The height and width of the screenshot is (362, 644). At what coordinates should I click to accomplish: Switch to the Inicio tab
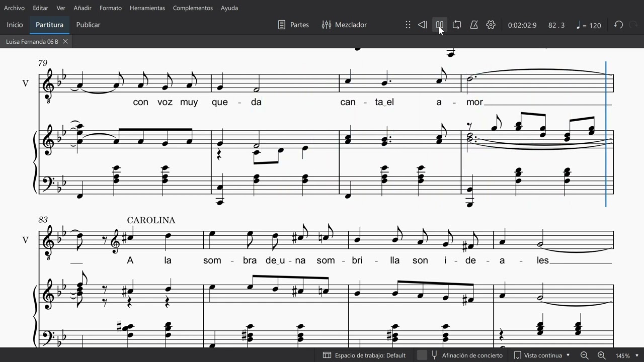coord(15,25)
